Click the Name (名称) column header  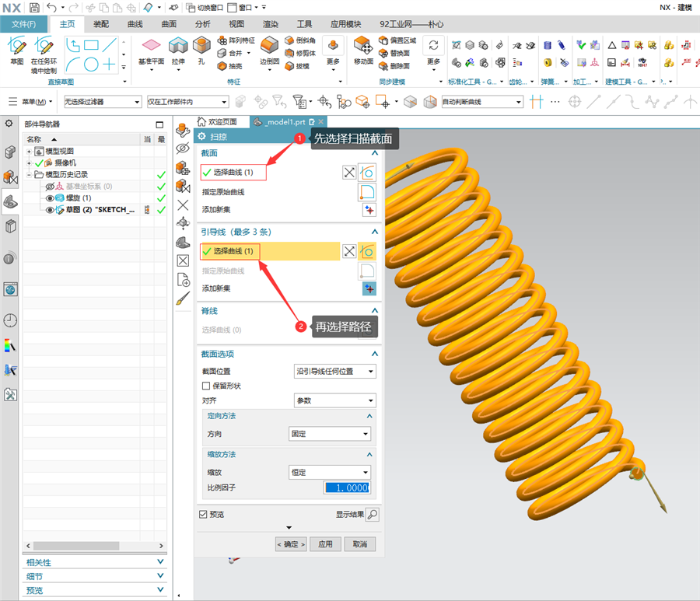coord(82,139)
